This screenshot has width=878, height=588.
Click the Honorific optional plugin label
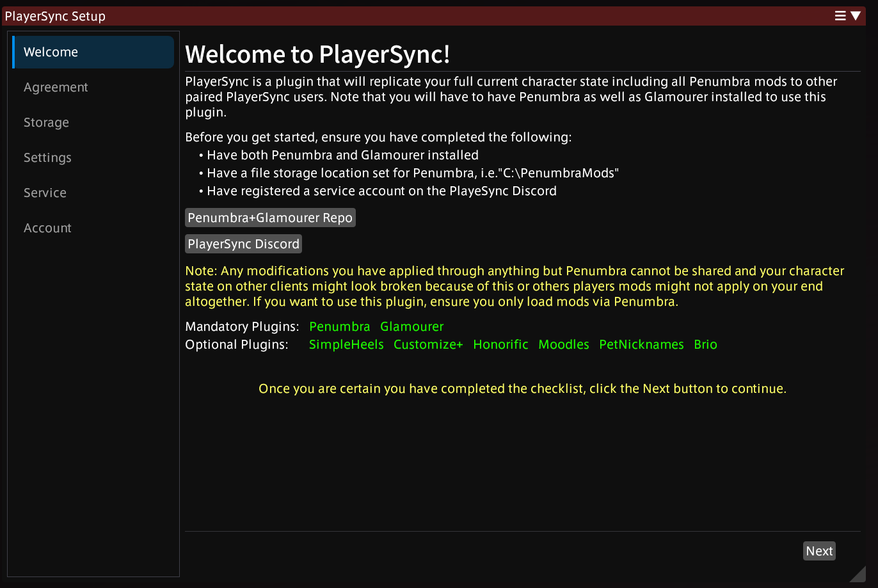coord(500,345)
